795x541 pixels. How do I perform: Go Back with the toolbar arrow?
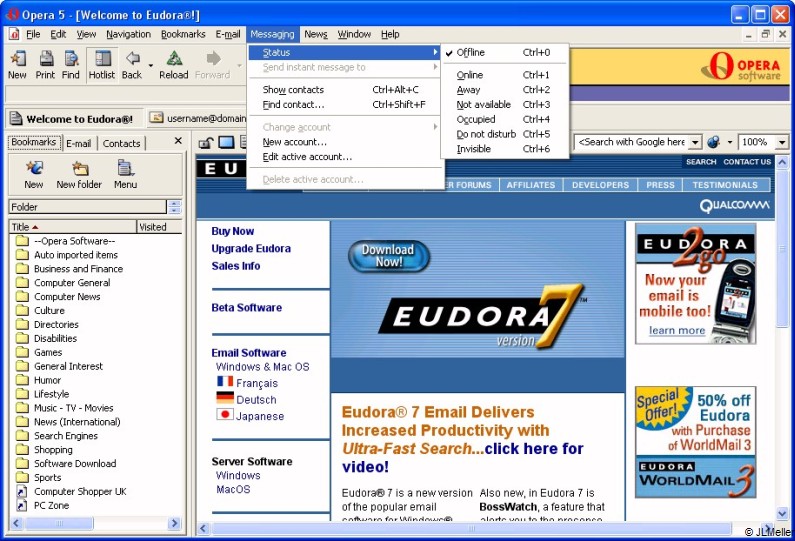click(x=132, y=64)
